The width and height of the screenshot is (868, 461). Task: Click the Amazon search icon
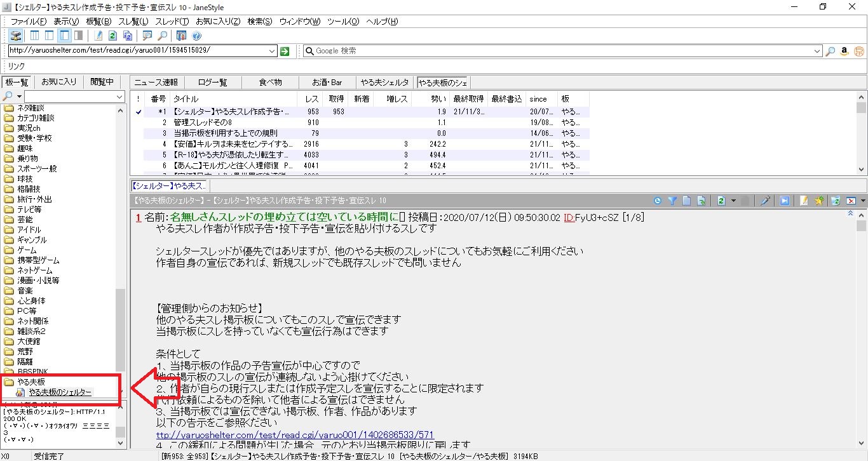[844, 51]
